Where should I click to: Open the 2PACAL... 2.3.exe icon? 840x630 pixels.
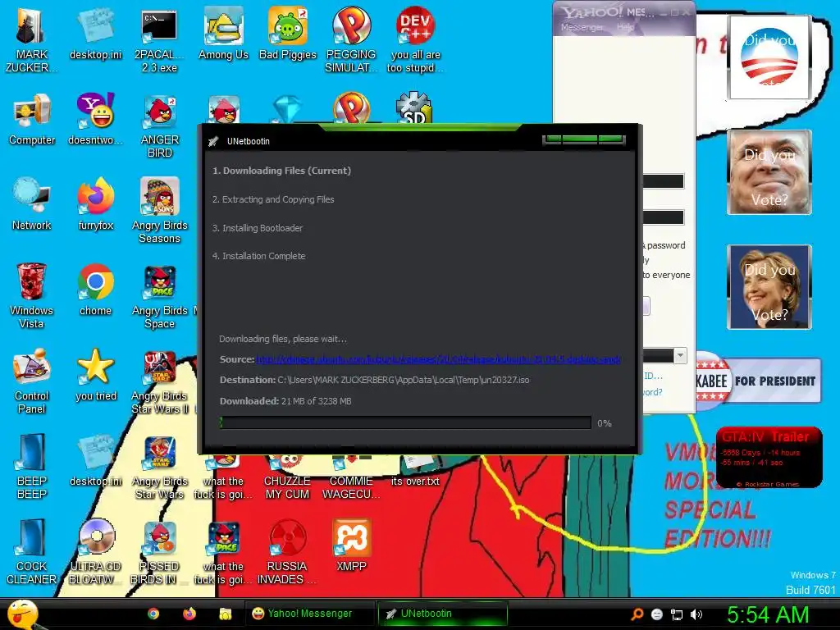tap(159, 39)
